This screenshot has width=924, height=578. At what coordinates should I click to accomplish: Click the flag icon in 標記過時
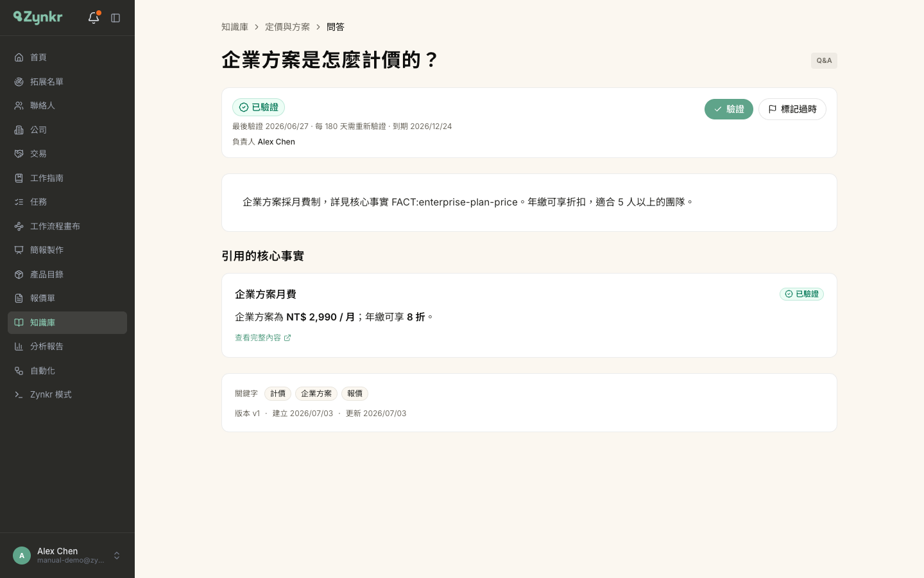773,109
